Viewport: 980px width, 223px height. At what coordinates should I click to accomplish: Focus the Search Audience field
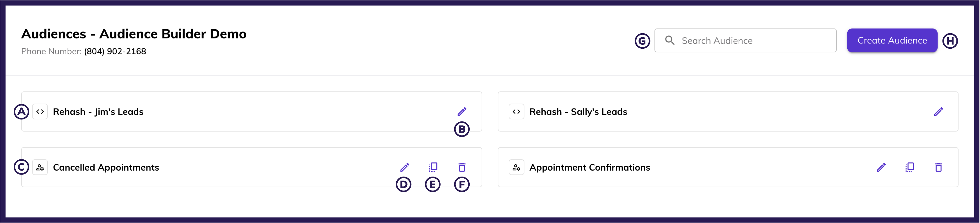coord(753,40)
